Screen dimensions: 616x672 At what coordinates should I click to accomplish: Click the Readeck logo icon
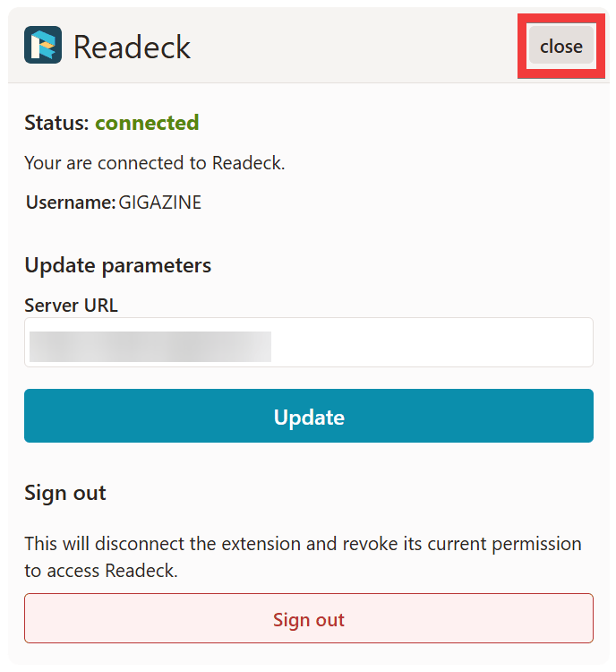pos(43,46)
